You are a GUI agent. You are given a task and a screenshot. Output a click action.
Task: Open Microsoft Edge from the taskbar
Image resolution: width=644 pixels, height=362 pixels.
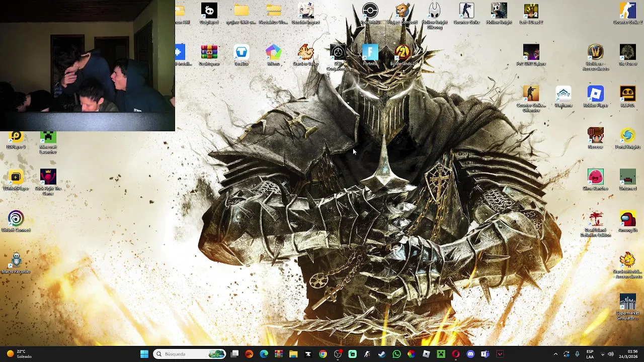264,354
